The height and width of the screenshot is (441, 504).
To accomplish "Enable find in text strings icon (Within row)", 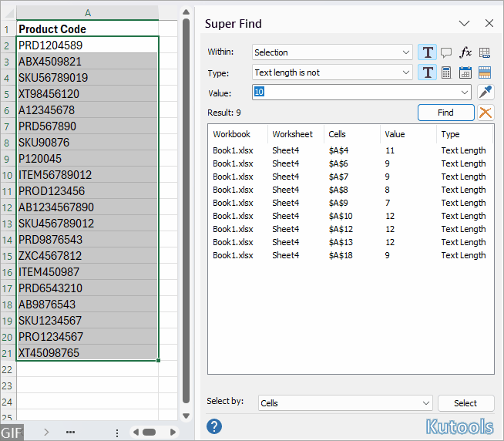I will point(427,52).
